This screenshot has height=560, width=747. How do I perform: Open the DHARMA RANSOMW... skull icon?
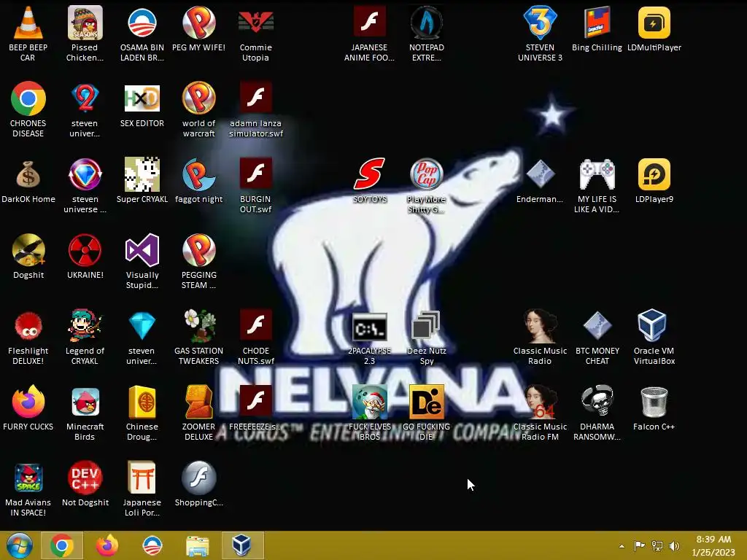point(597,402)
